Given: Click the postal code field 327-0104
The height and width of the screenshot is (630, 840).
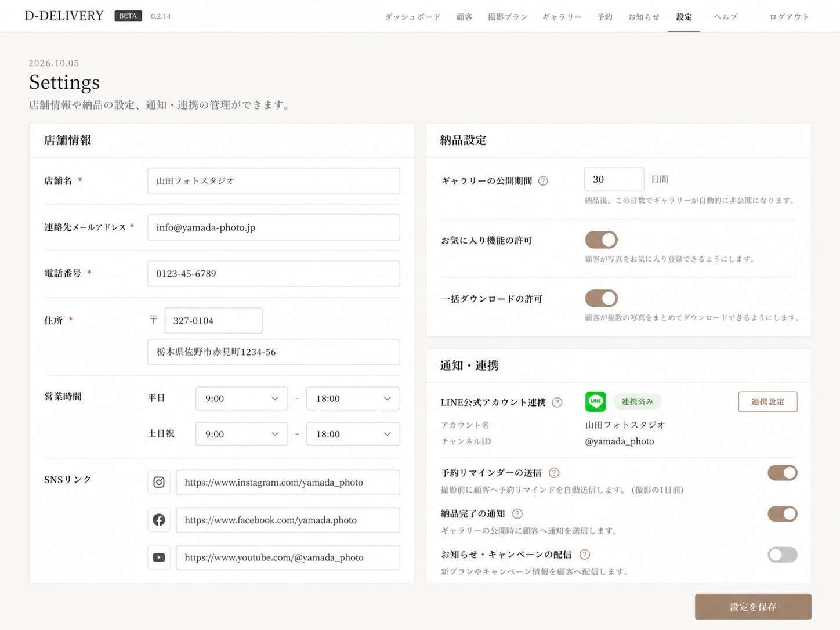Looking at the screenshot, I should [x=213, y=321].
